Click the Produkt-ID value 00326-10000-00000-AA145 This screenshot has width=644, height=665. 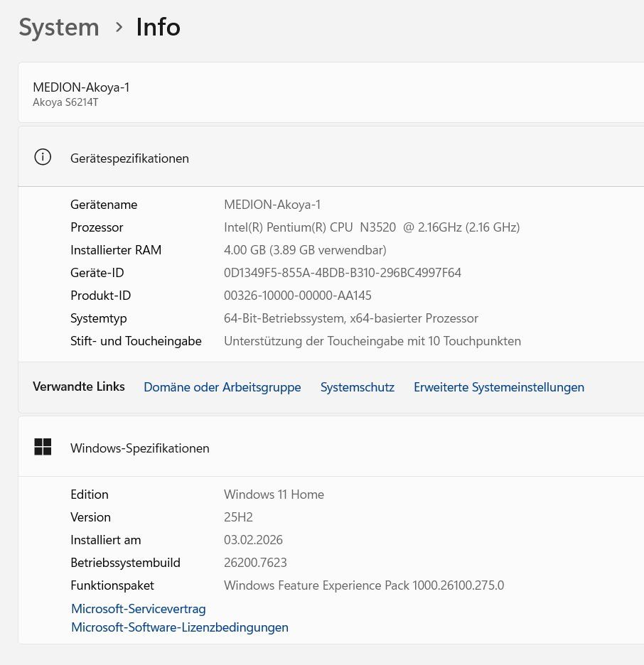(x=298, y=296)
